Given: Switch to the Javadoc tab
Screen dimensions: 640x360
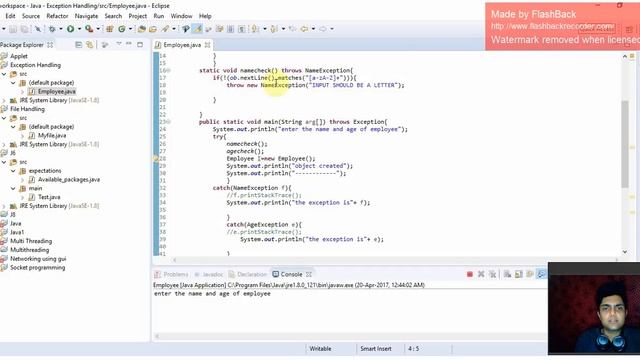Looking at the screenshot, I should click(x=209, y=274).
